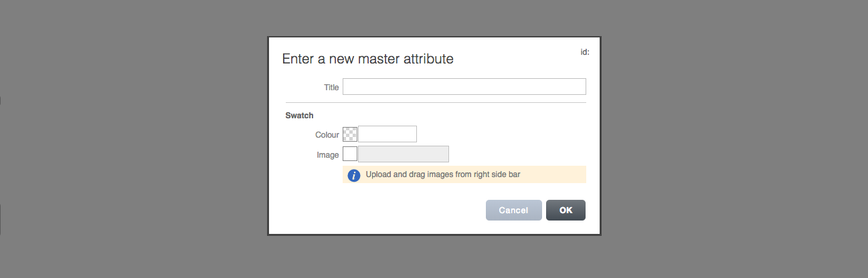Click the greyed-out Image path field
The image size is (868, 278).
click(404, 154)
